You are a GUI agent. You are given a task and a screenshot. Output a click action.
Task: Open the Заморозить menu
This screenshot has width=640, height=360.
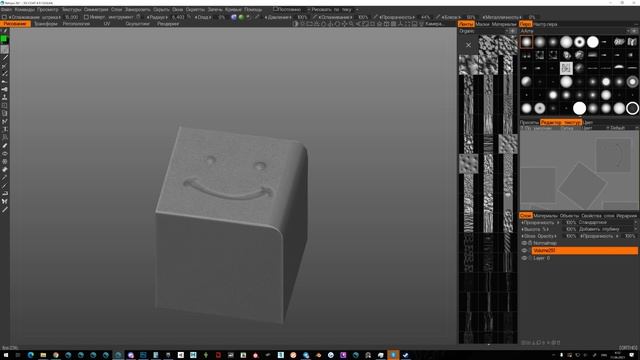pyautogui.click(x=138, y=9)
